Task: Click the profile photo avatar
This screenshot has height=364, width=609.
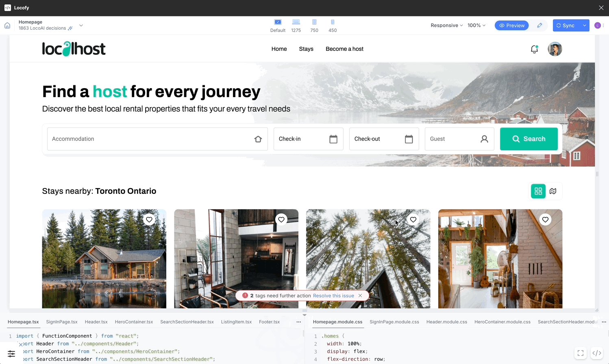Action: pos(555,49)
